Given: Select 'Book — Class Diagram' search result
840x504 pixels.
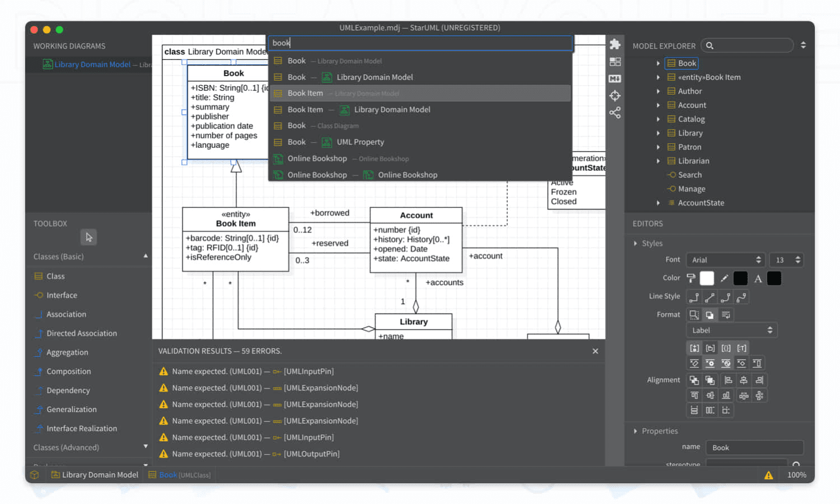Looking at the screenshot, I should 420,126.
